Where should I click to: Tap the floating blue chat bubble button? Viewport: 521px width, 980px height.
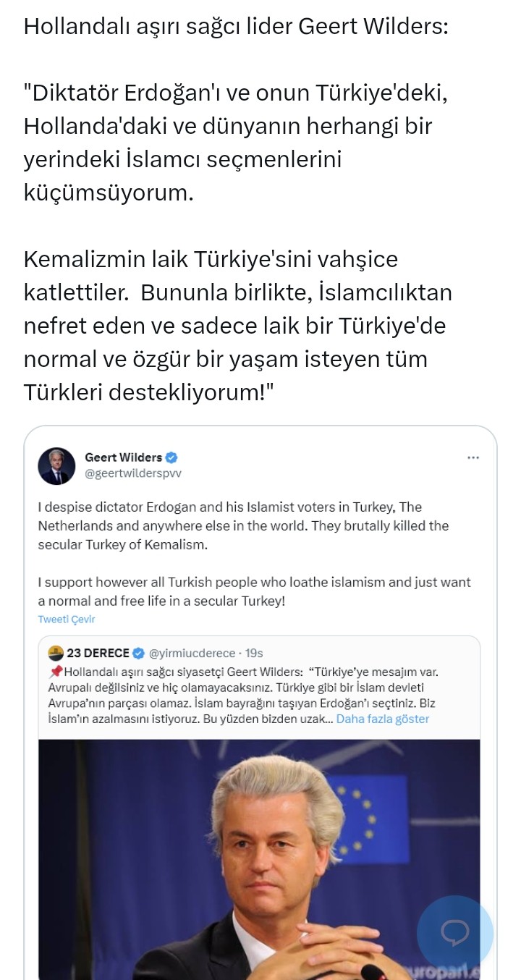tap(455, 933)
